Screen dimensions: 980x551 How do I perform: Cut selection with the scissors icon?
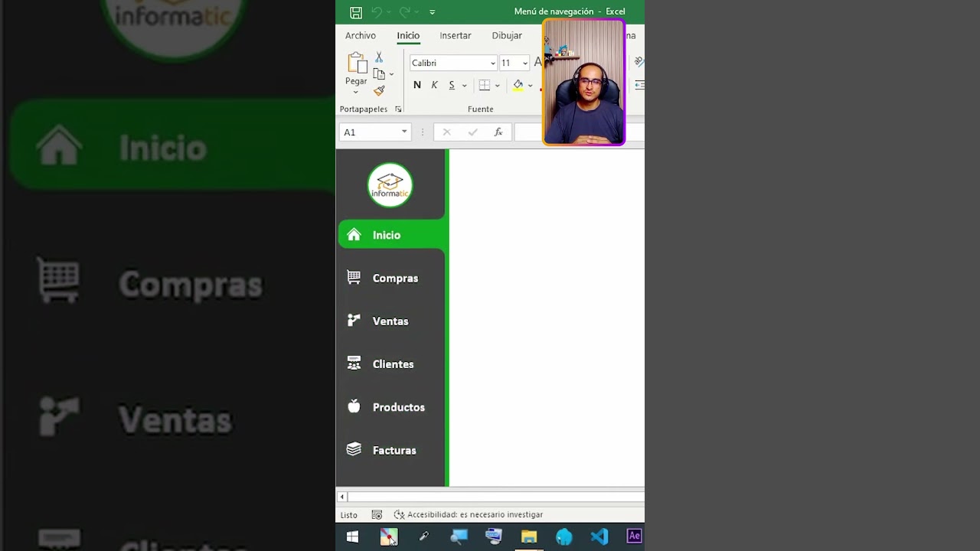point(379,57)
